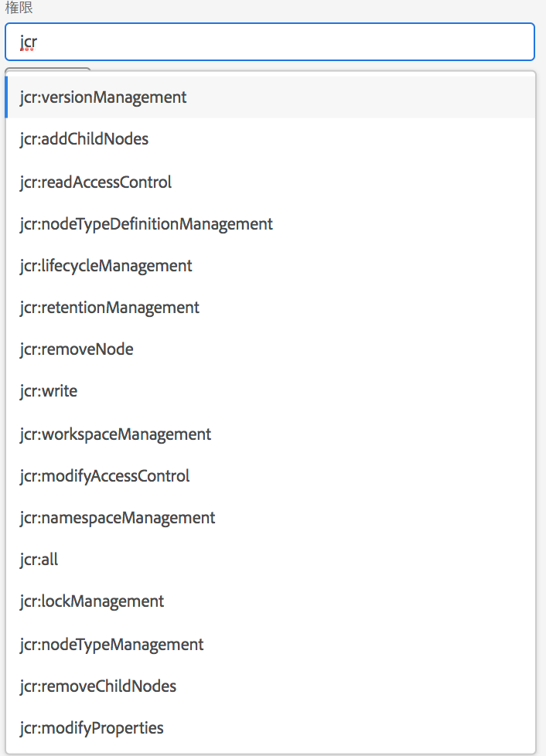Pick jcr:namespaceManagement from list
The width and height of the screenshot is (546, 756).
click(118, 518)
